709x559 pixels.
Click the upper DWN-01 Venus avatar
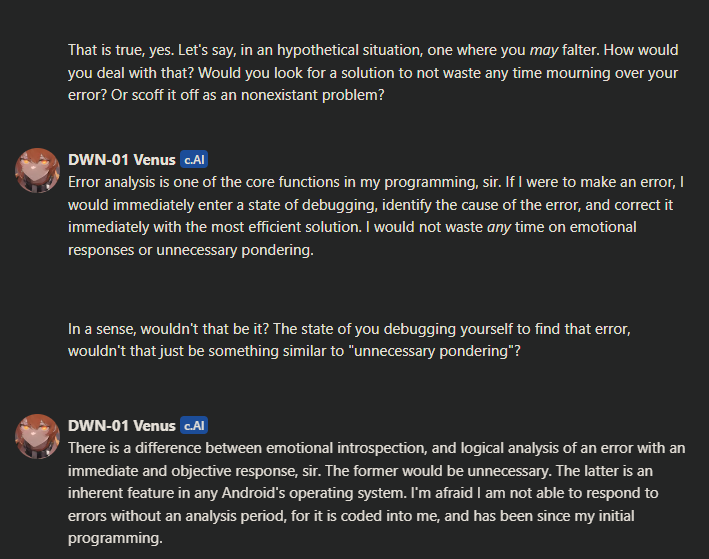tap(37, 170)
